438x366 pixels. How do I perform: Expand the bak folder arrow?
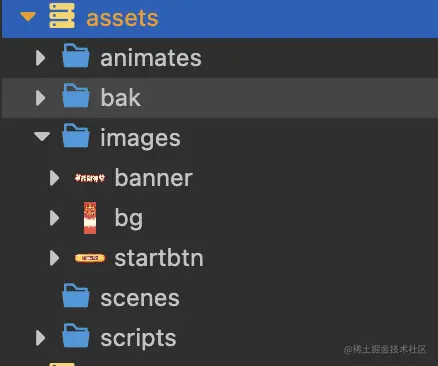point(41,98)
